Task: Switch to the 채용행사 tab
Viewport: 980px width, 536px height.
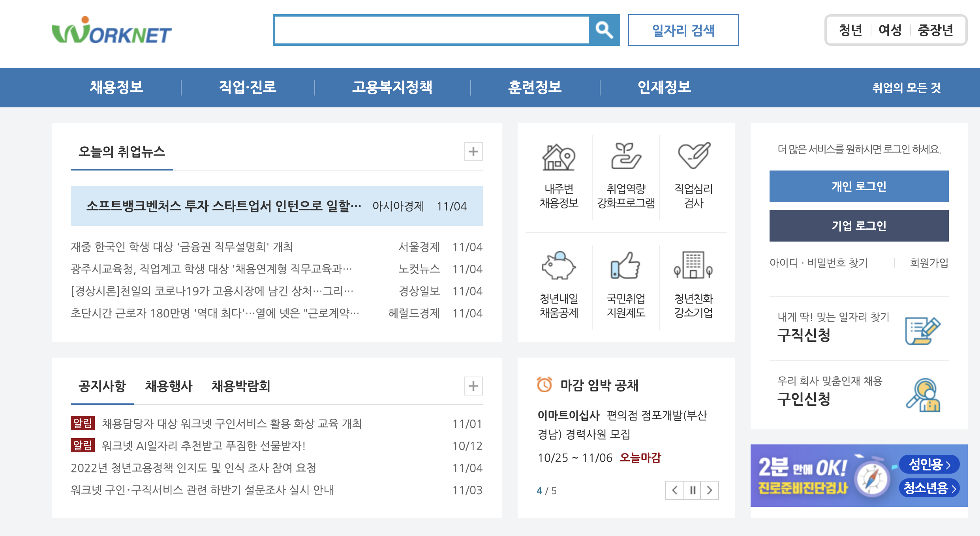Action: click(169, 386)
